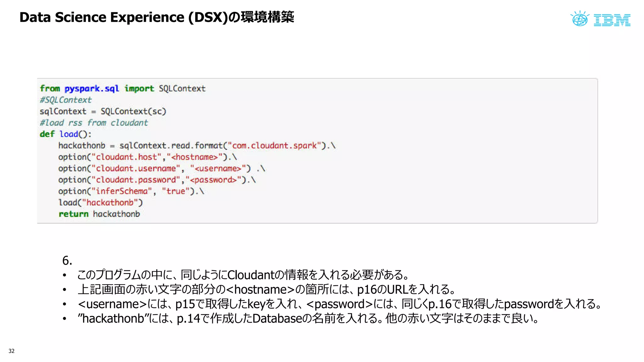Click the slide title 'Data Science Experience (DSX)の環境構築'
Image resolution: width=644 pixels, height=362 pixels.
tap(157, 17)
